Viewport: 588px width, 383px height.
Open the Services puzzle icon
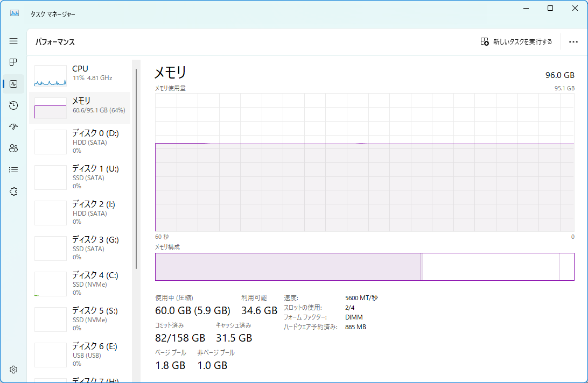(13, 191)
